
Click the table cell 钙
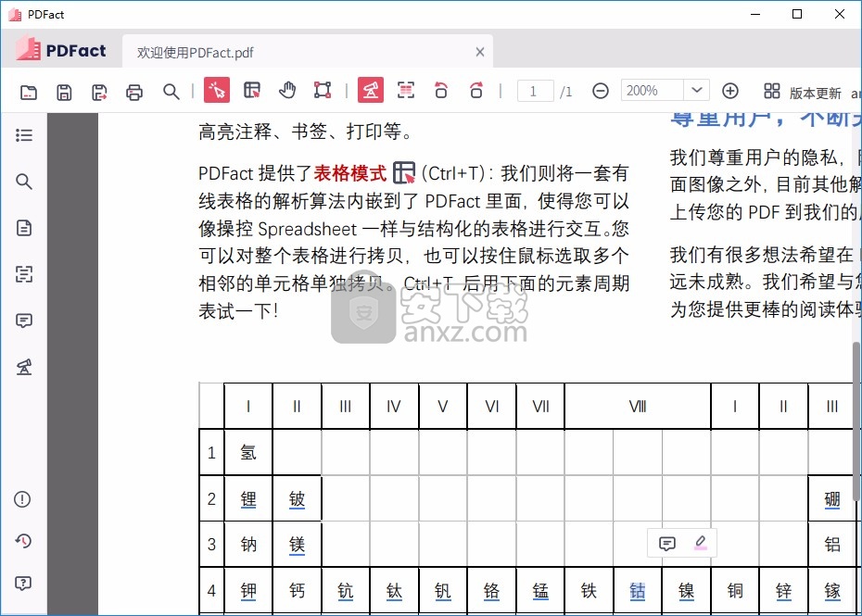(x=297, y=591)
